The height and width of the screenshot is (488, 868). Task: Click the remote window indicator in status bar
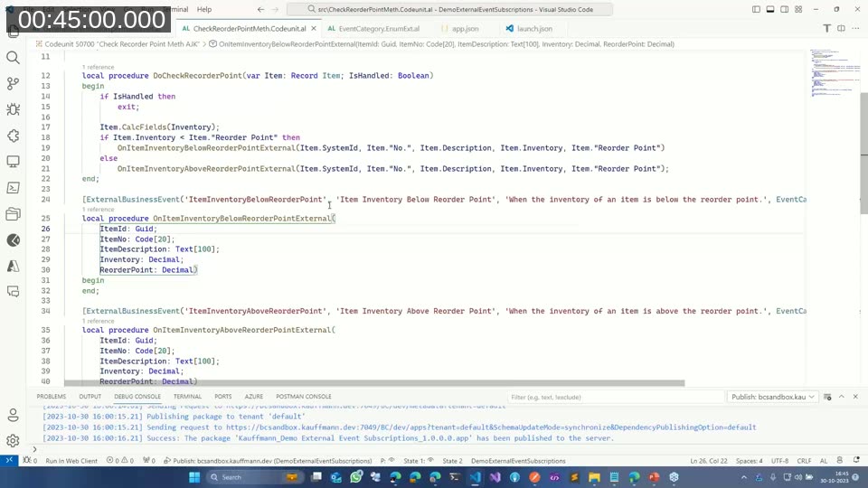9,460
